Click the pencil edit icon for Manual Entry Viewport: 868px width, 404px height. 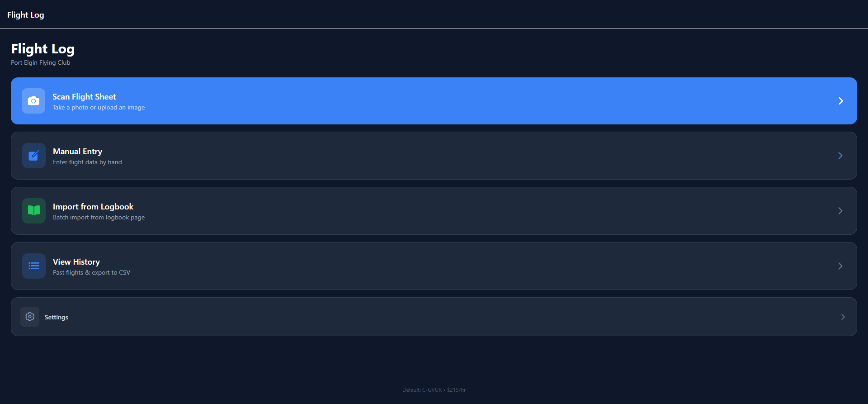tap(34, 156)
